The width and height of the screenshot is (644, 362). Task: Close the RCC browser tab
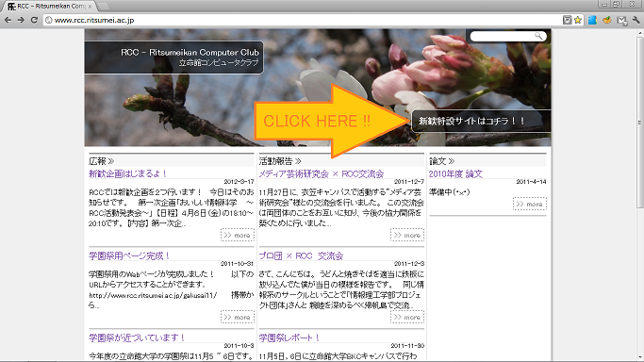[x=90, y=7]
